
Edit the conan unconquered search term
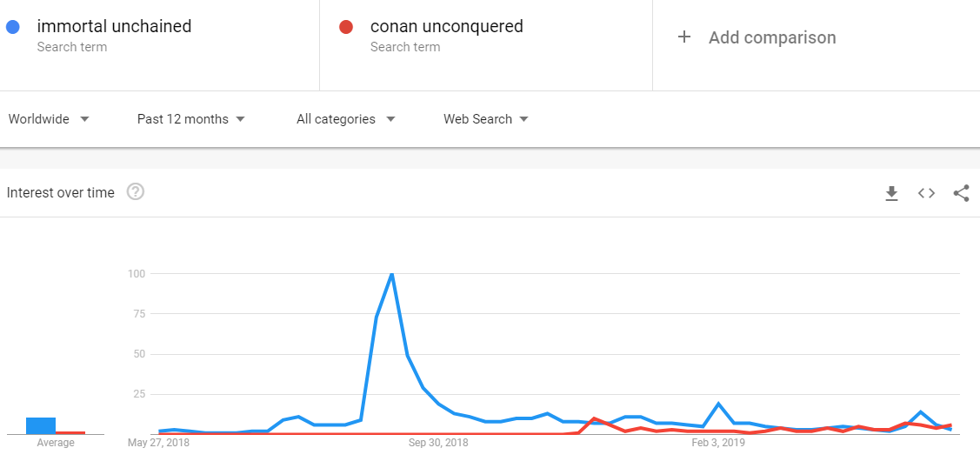pyautogui.click(x=446, y=26)
